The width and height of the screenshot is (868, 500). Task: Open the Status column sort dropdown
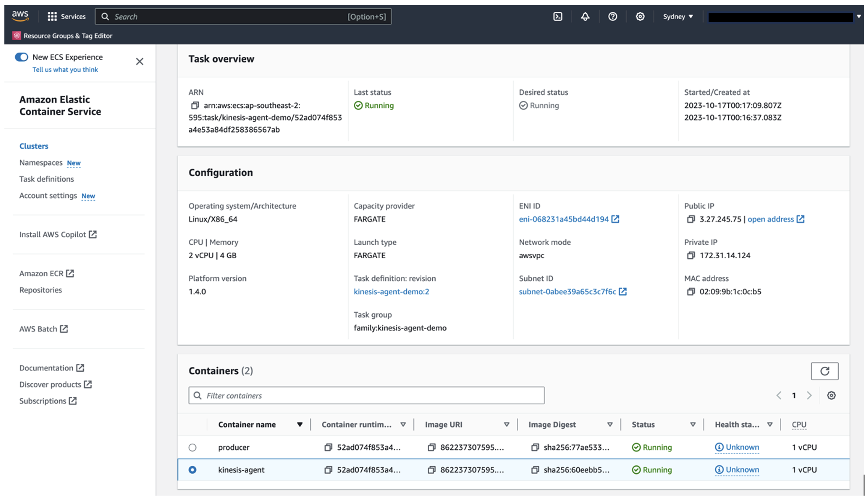pyautogui.click(x=693, y=424)
